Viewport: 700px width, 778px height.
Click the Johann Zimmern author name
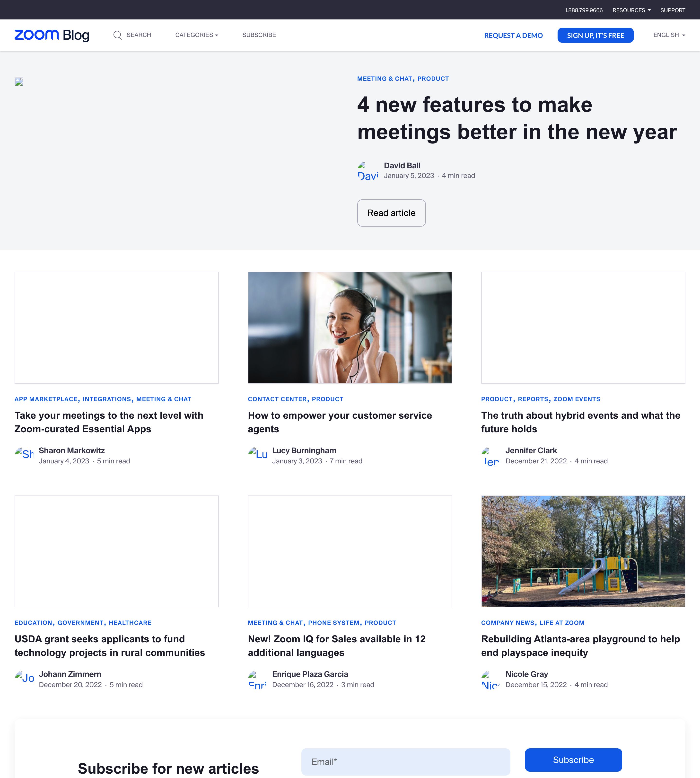[x=70, y=674]
